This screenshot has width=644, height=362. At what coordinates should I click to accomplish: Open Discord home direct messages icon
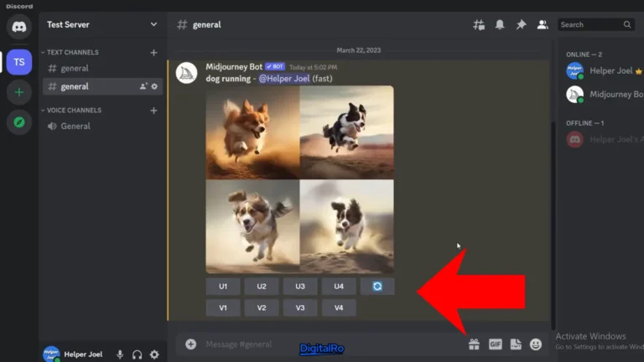tap(18, 26)
